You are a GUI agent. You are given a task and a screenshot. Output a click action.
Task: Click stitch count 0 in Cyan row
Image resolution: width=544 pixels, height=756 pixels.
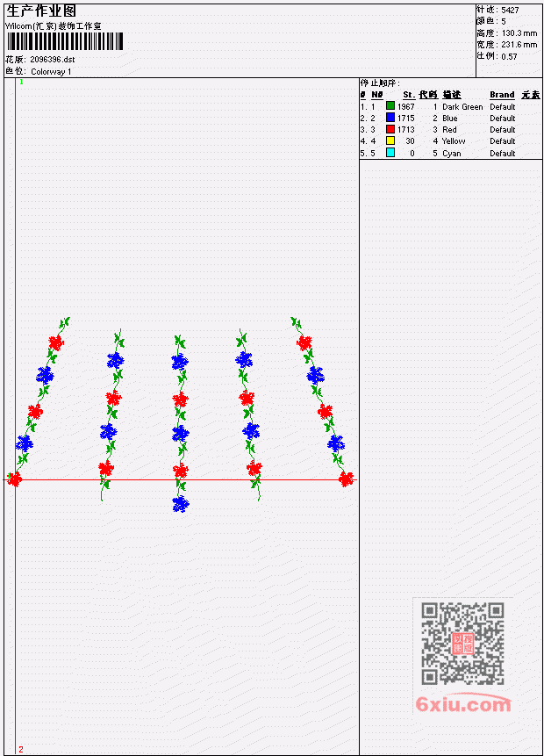tap(412, 154)
